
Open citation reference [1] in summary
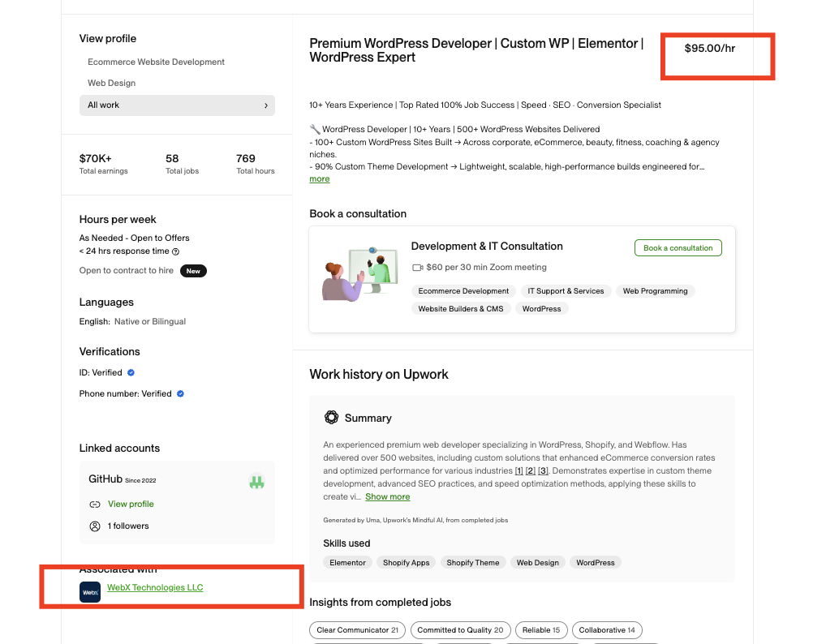point(518,471)
